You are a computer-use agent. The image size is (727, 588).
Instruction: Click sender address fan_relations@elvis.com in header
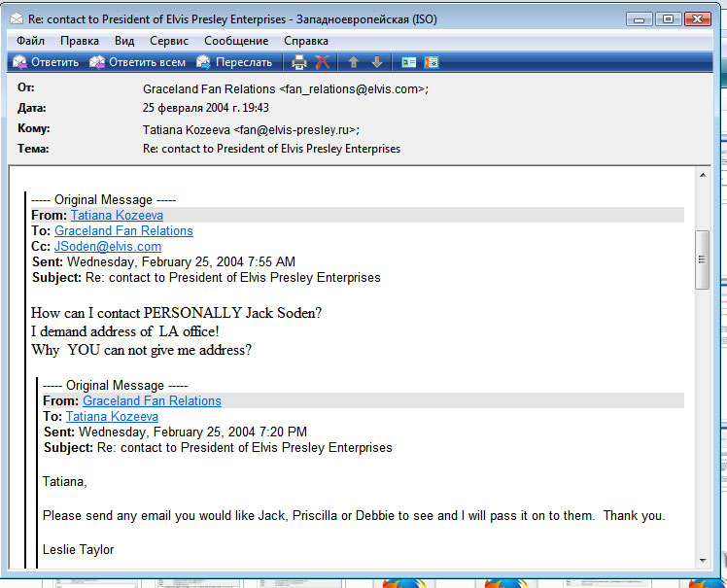[352, 89]
